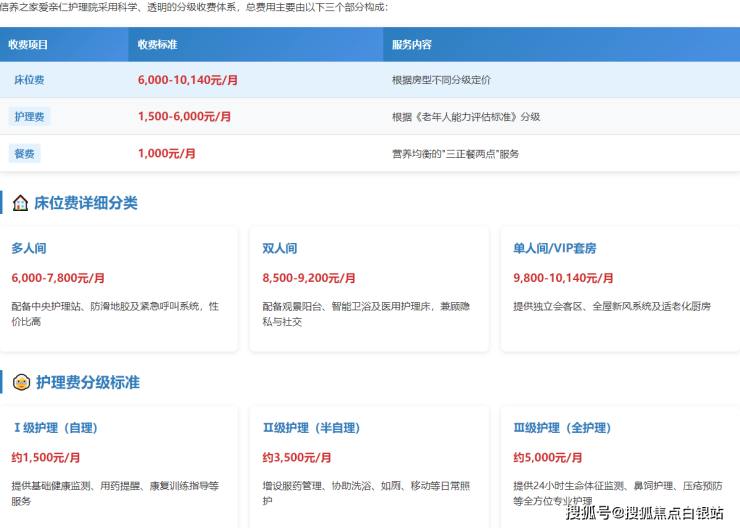Select the Ⅲ级护理（全护理）card heading
This screenshot has height=528, width=740.
[x=563, y=428]
